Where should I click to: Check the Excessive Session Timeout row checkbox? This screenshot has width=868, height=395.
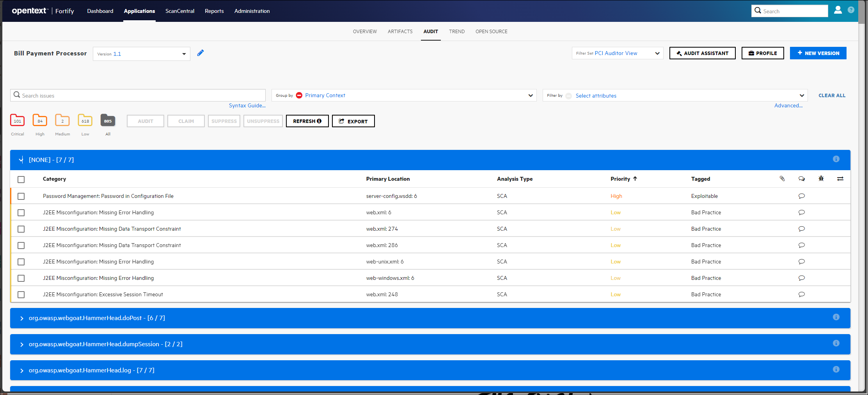click(21, 295)
